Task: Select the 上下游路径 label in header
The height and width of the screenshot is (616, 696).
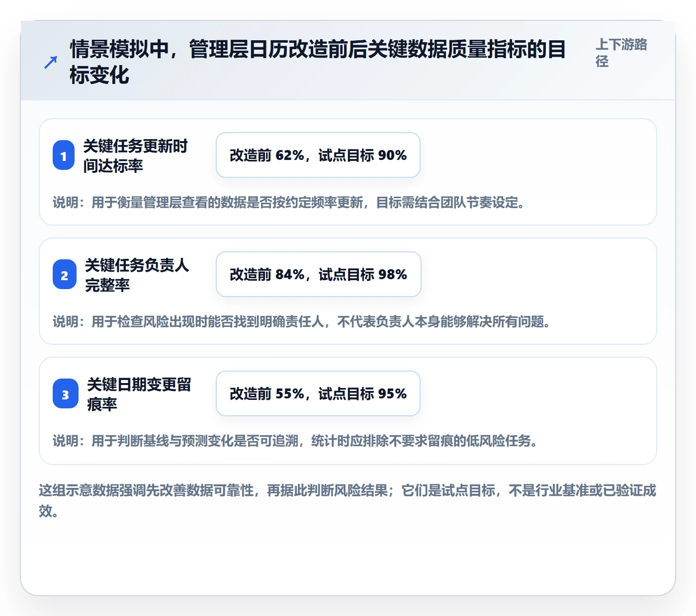Action: [621, 53]
